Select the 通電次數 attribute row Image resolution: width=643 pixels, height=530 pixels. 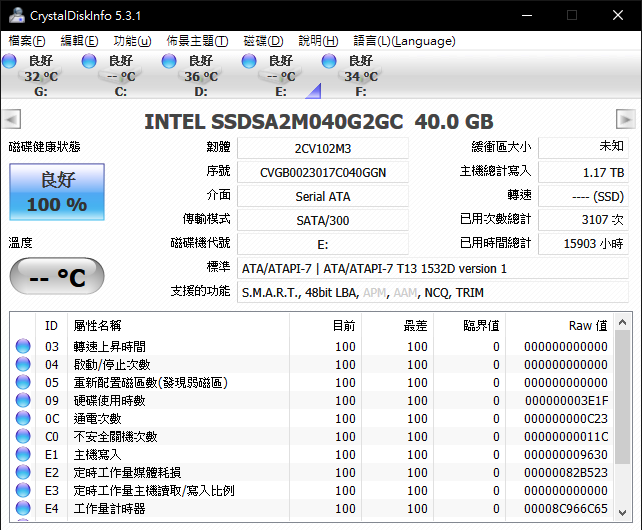(x=312, y=419)
